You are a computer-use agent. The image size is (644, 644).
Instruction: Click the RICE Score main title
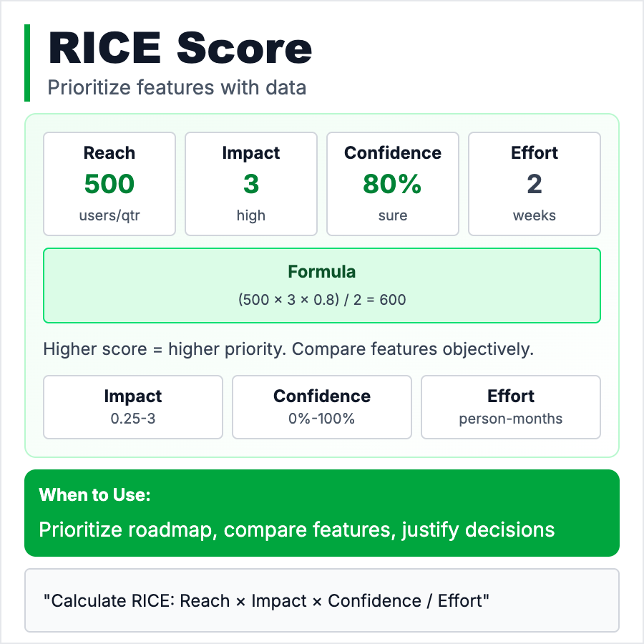click(180, 49)
